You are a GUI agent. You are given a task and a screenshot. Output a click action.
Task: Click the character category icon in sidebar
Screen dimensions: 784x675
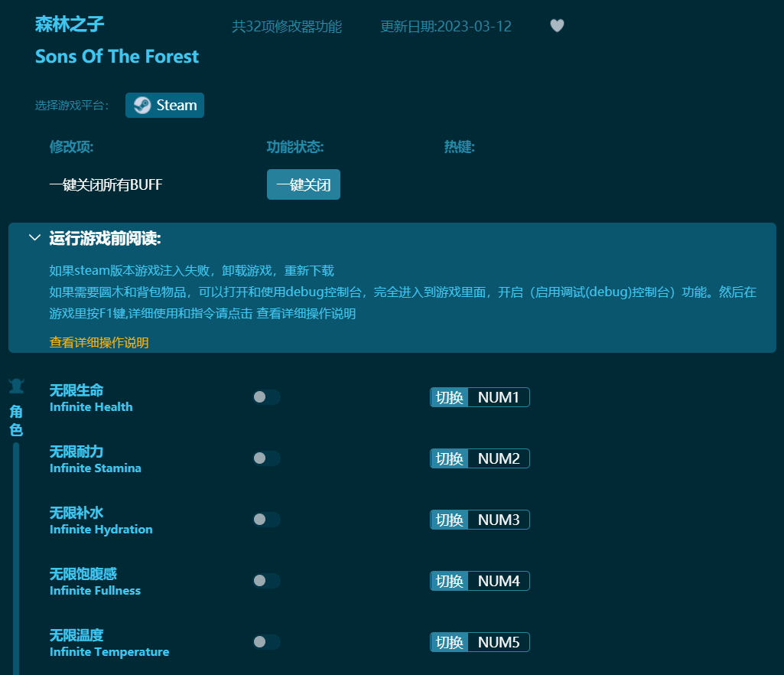(17, 386)
